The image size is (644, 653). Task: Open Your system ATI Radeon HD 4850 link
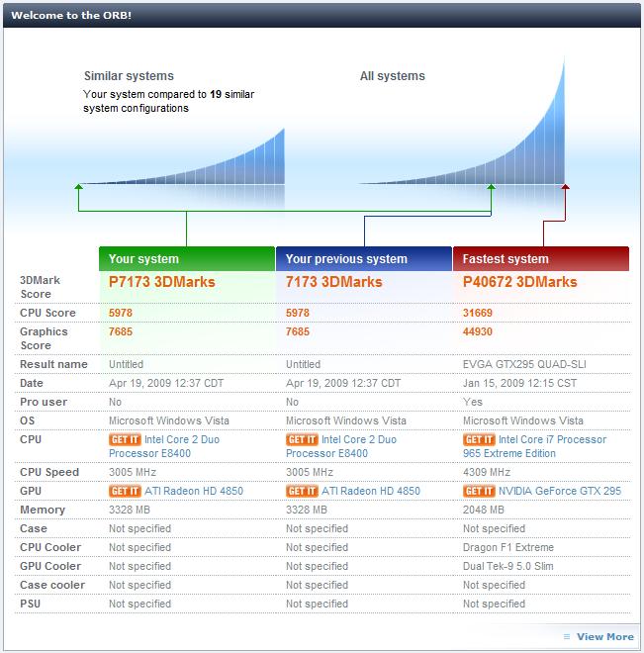tap(194, 491)
